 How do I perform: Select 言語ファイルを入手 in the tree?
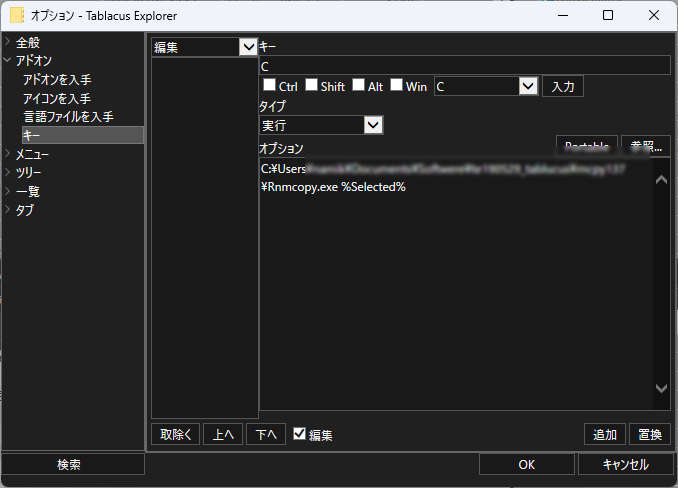tap(68, 117)
